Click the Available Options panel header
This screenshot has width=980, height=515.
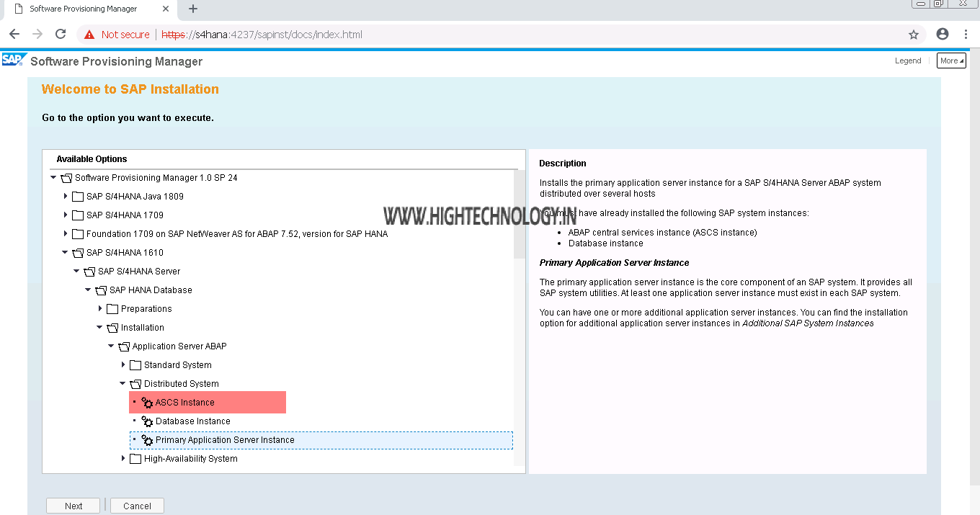[92, 159]
